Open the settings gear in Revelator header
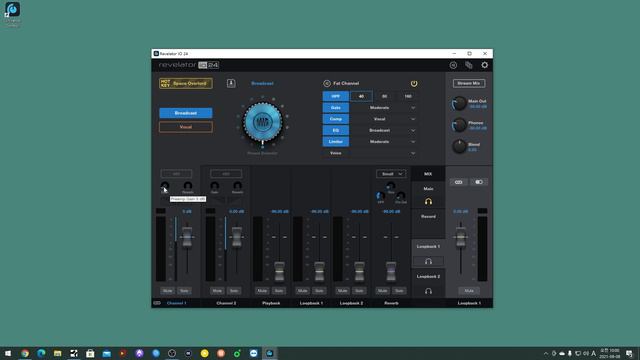 point(484,65)
